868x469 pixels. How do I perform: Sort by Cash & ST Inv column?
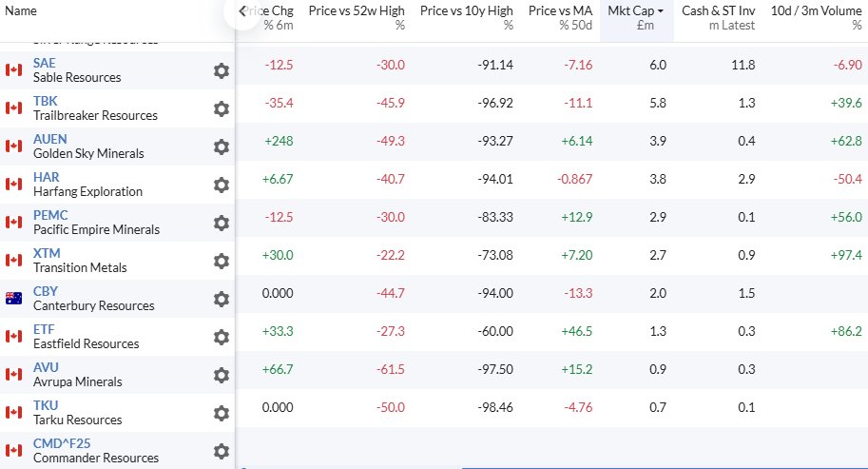coord(718,18)
